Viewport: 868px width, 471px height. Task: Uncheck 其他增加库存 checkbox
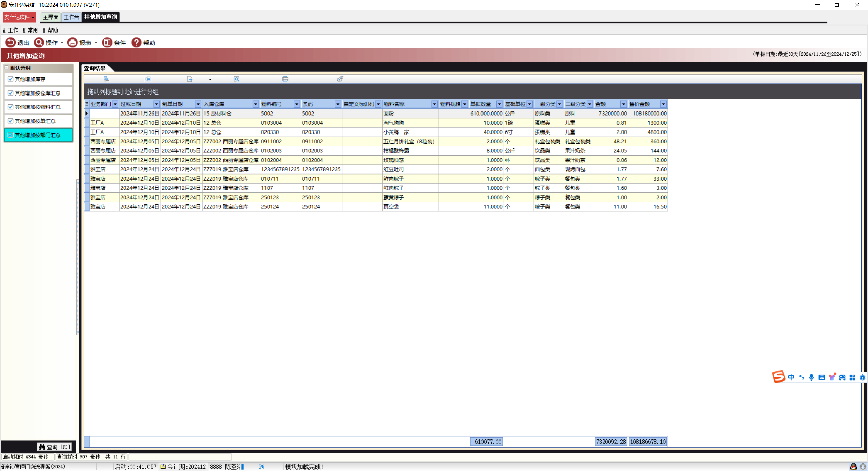pos(11,79)
